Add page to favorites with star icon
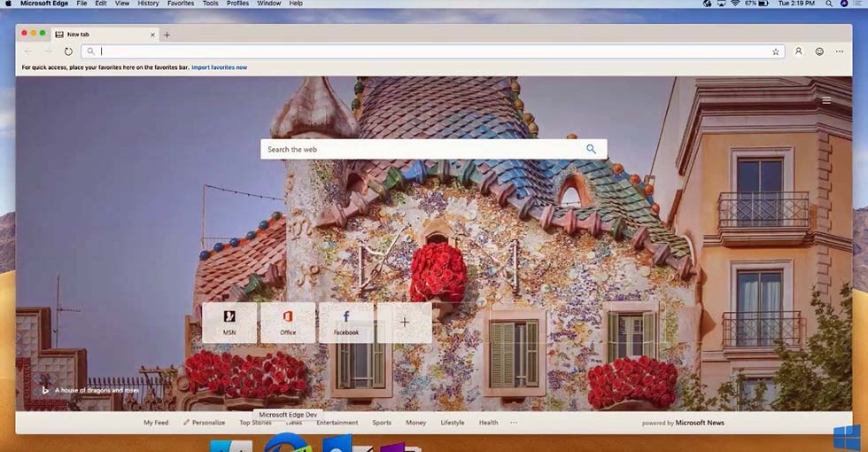Image resolution: width=868 pixels, height=452 pixels. click(x=776, y=51)
